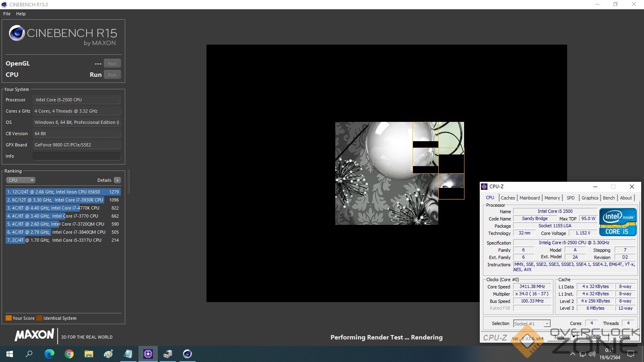644x362 pixels.
Task: Open Microsoft Edge from the taskbar
Action: point(50,354)
